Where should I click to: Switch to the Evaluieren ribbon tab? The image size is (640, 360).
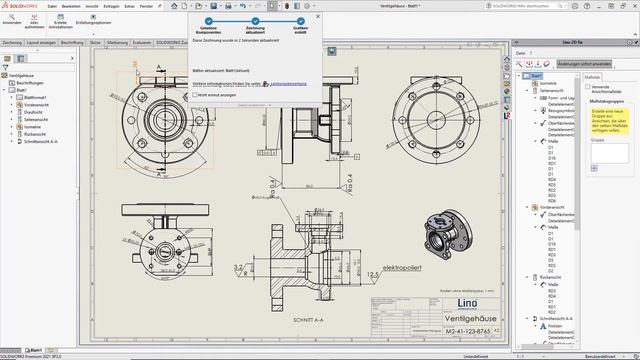[142, 42]
